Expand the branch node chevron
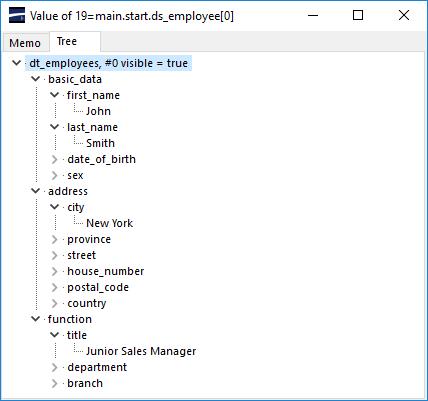Viewport: 428px width, 401px height. click(x=55, y=383)
